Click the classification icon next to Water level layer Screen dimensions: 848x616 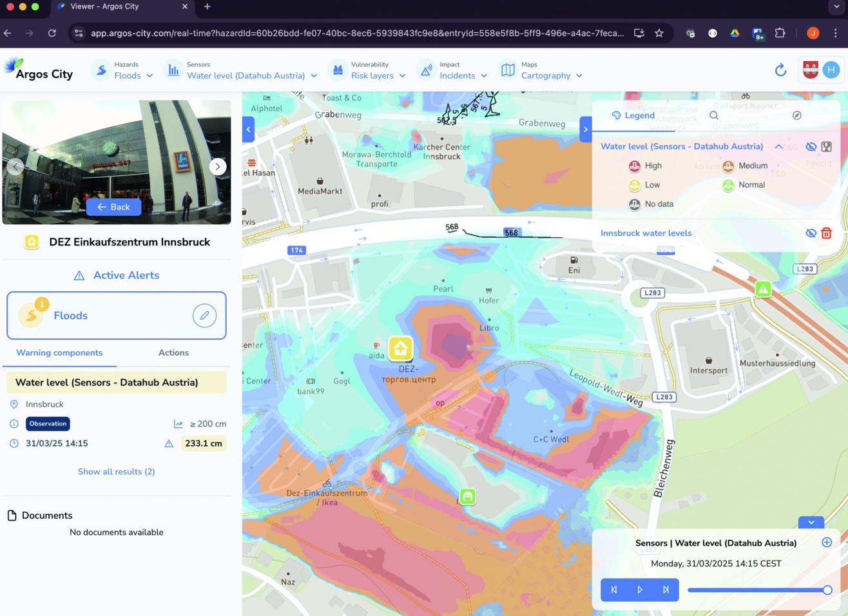827,147
